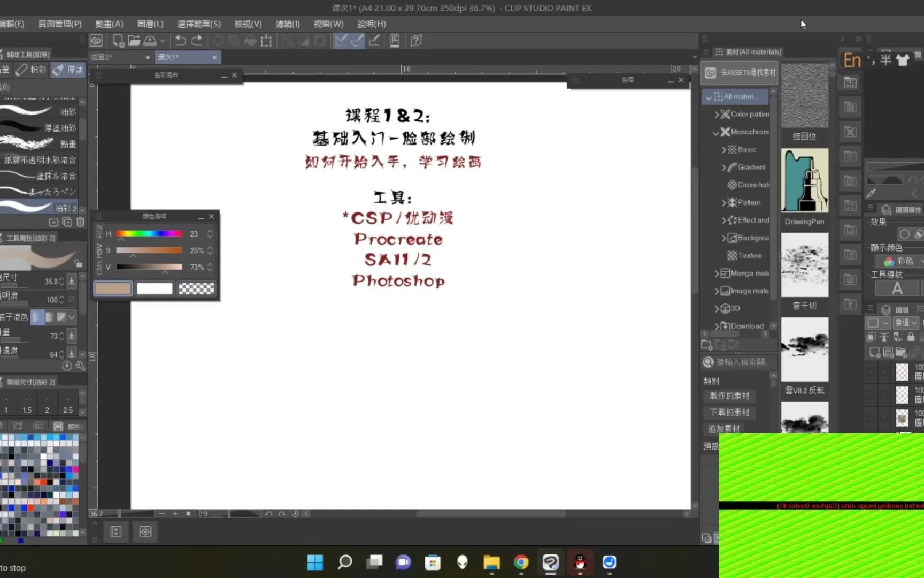
Task: Toggle Snap to Grid icon
Action: 374,41
